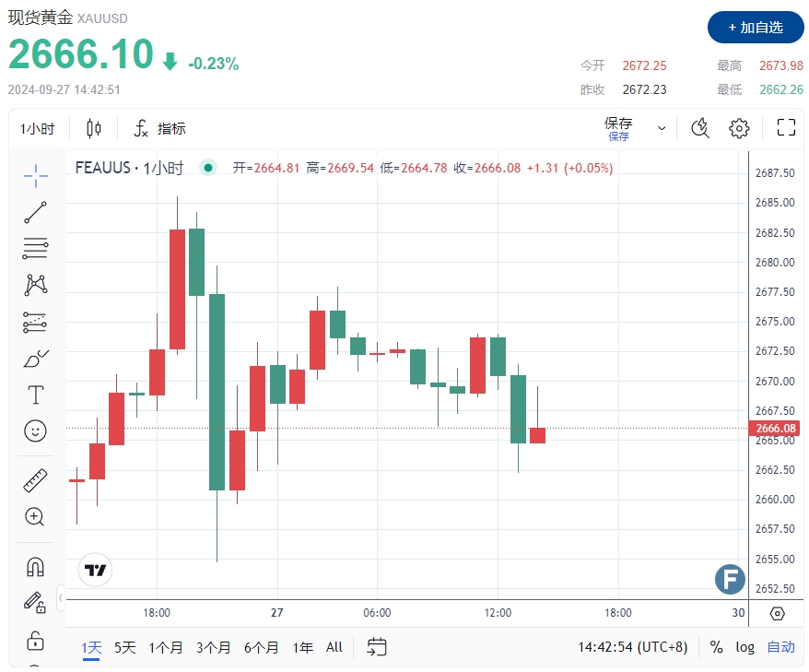
Task: Click the 加自选 add to watchlist button
Action: [756, 28]
